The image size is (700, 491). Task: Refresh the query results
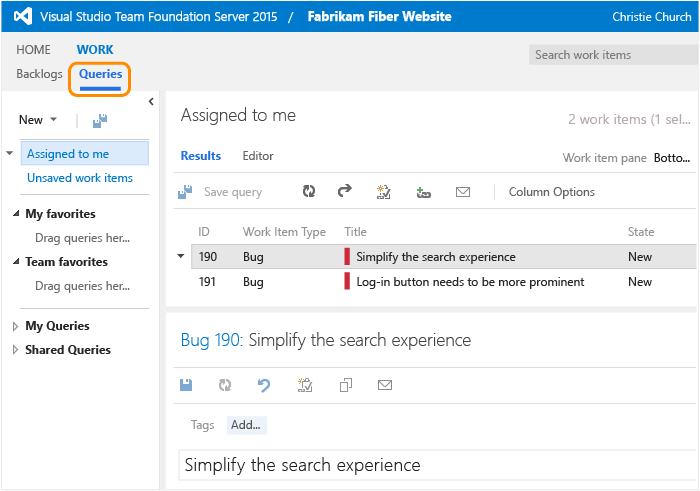click(309, 191)
